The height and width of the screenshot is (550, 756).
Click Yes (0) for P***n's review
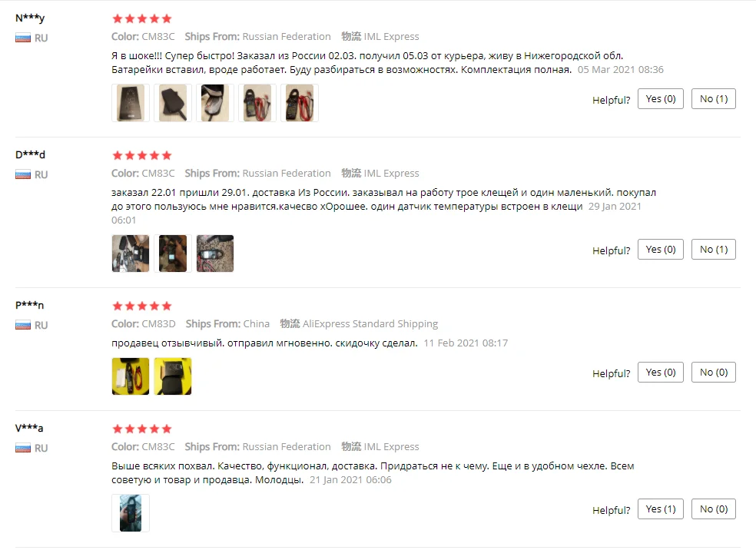click(x=661, y=372)
